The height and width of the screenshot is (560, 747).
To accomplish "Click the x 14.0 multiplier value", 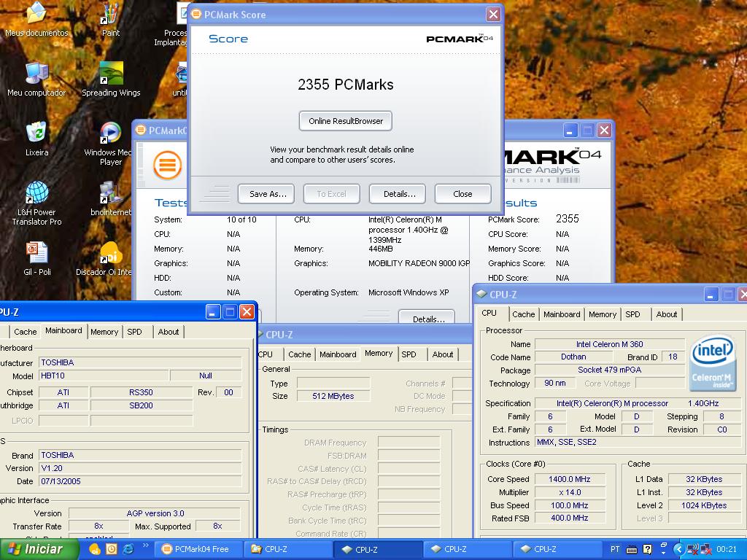I will [569, 492].
